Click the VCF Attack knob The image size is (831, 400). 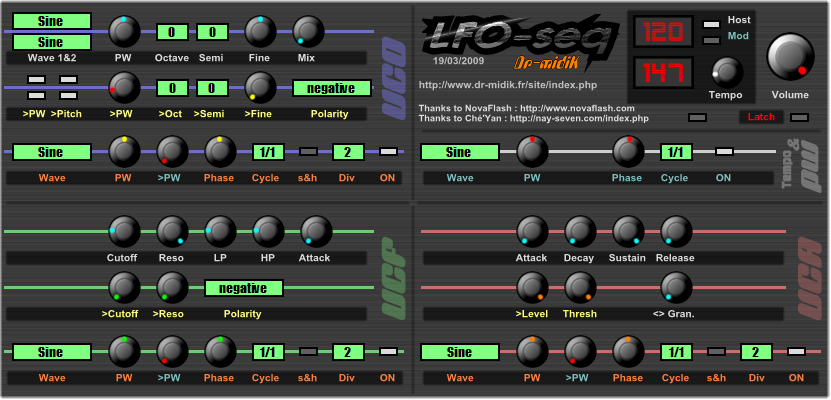click(316, 232)
